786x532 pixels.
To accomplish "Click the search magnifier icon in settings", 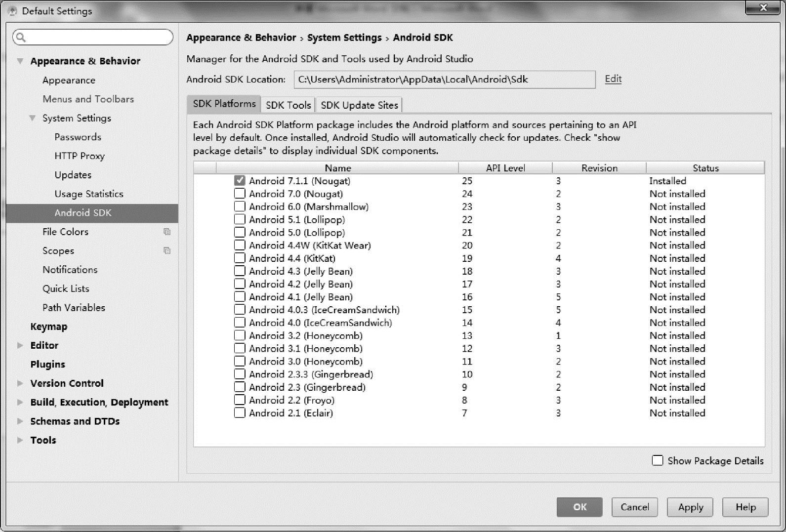I will [21, 37].
